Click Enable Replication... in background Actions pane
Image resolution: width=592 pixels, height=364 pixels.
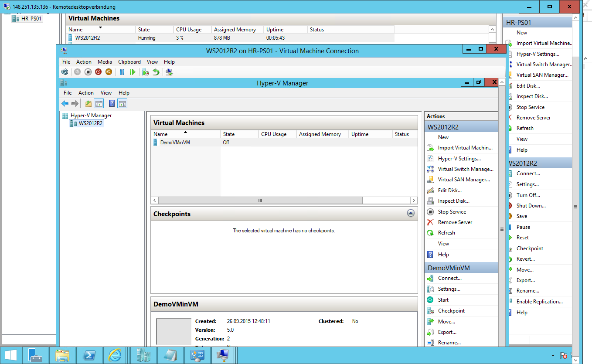539,302
